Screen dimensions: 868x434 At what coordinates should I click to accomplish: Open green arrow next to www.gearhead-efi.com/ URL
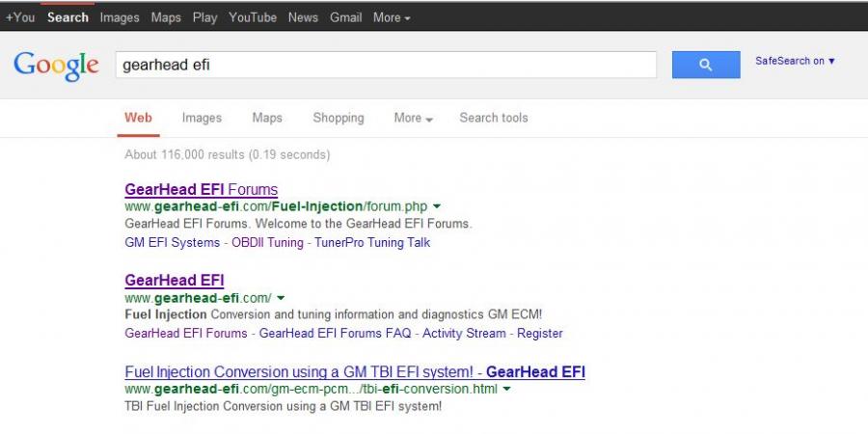281,298
